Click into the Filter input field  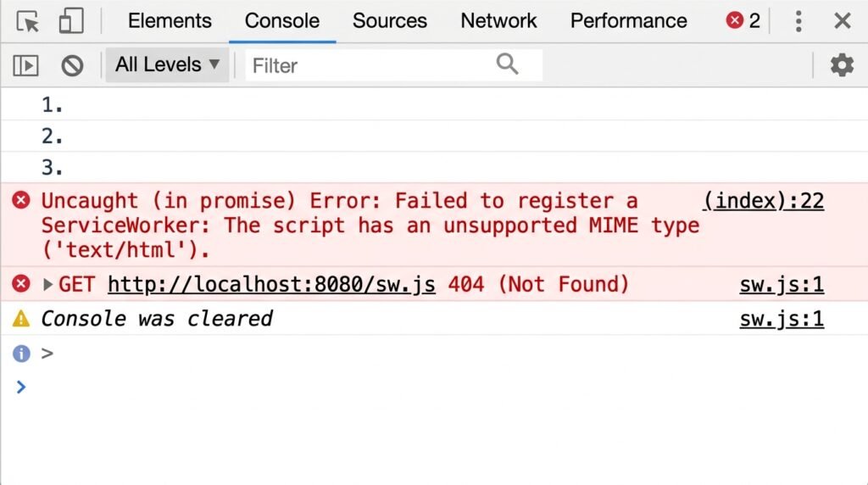[371, 65]
